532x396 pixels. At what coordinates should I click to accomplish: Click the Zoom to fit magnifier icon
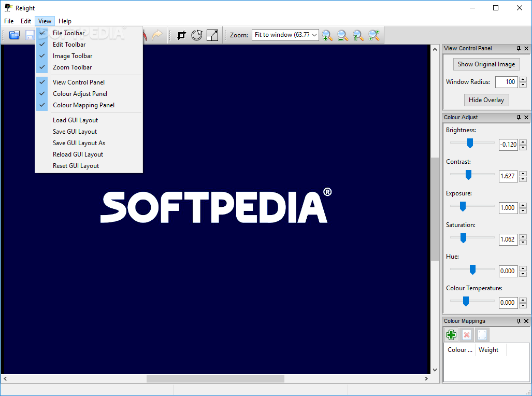374,35
